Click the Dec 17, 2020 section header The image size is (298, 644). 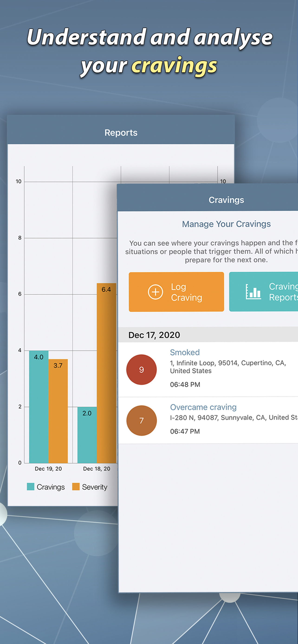[154, 335]
